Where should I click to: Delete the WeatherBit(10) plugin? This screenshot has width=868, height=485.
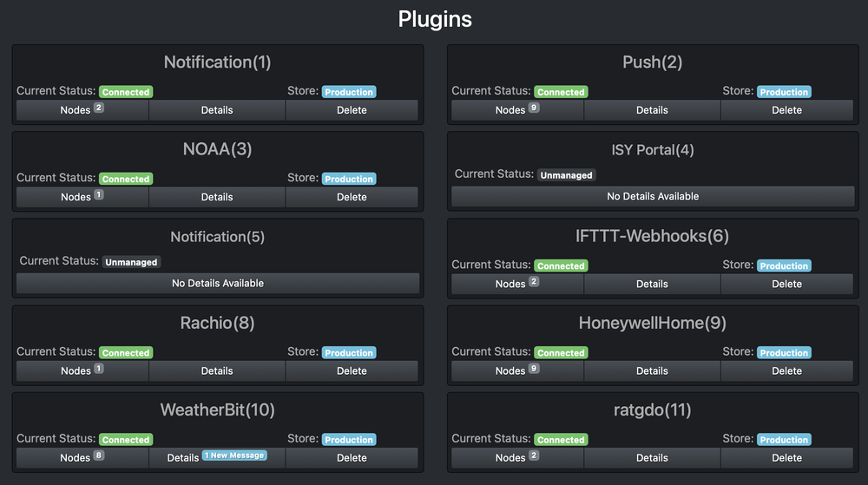click(x=352, y=457)
